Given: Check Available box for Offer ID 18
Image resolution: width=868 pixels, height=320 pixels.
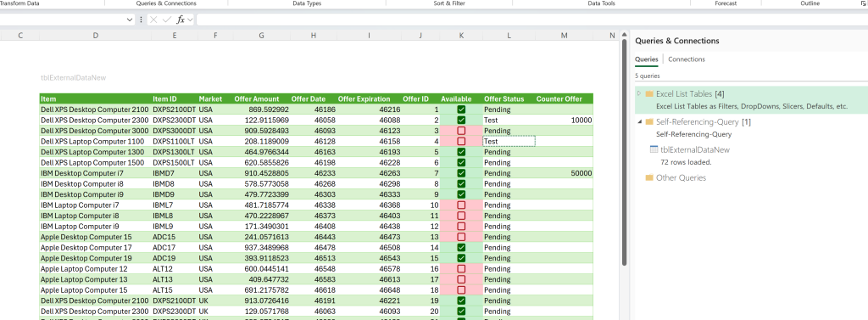Looking at the screenshot, I should coord(461,290).
